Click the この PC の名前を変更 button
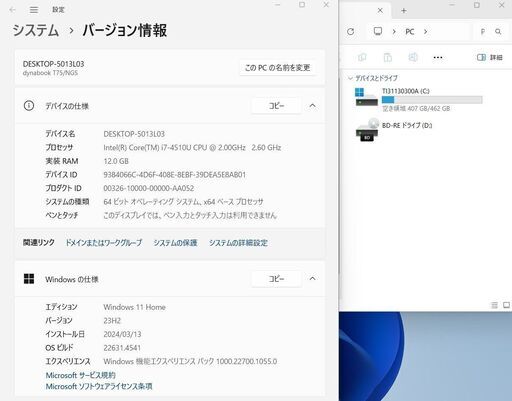 (277, 68)
